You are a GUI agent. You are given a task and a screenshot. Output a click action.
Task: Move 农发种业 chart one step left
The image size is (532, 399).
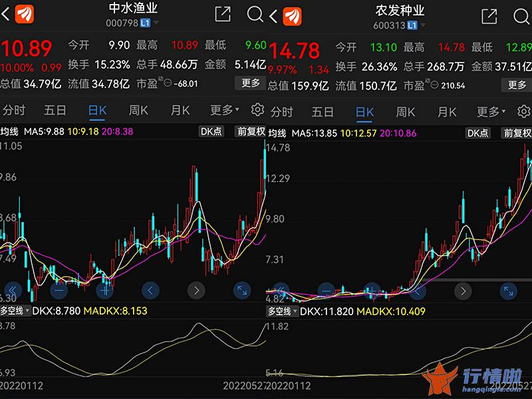point(418,291)
